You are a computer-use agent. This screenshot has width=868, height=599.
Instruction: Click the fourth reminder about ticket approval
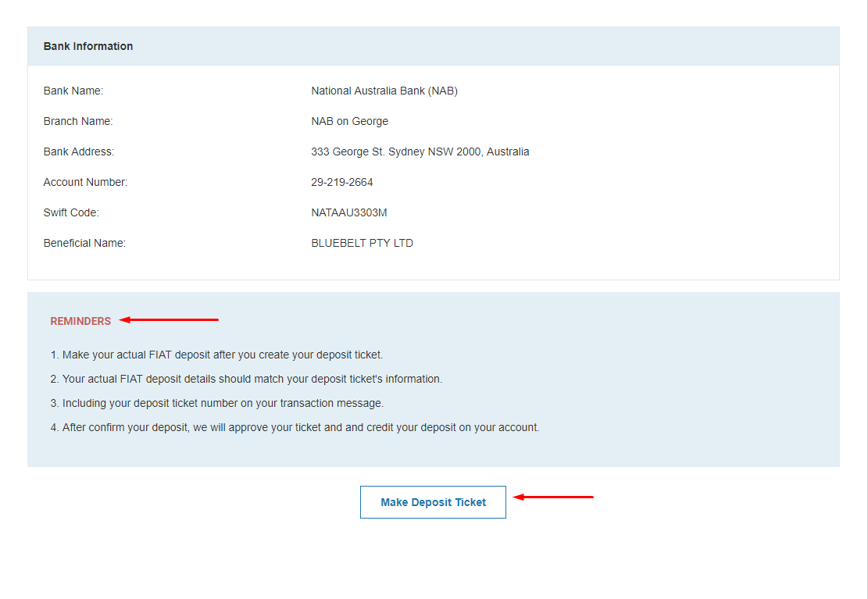click(x=295, y=427)
